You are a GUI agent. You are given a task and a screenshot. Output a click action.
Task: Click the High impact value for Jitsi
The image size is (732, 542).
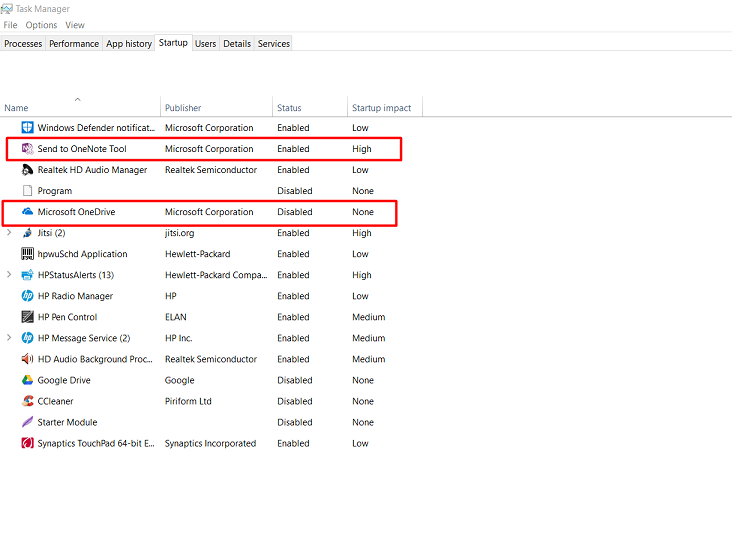click(x=362, y=232)
